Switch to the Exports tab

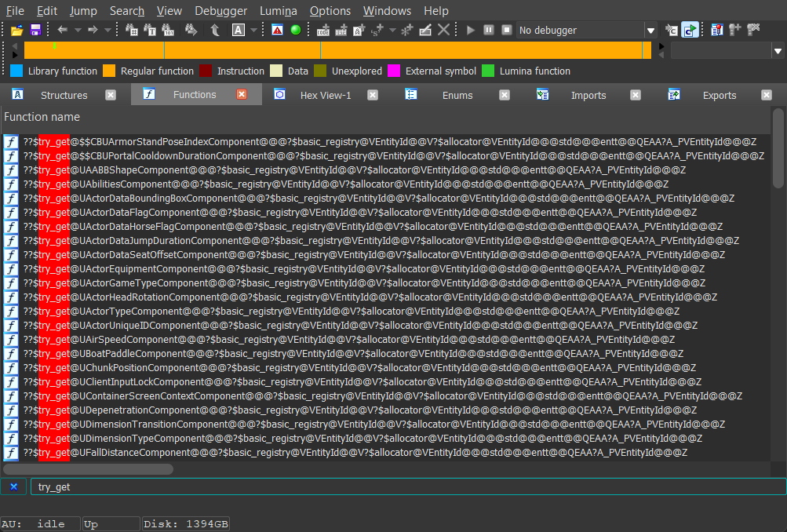pyautogui.click(x=720, y=96)
